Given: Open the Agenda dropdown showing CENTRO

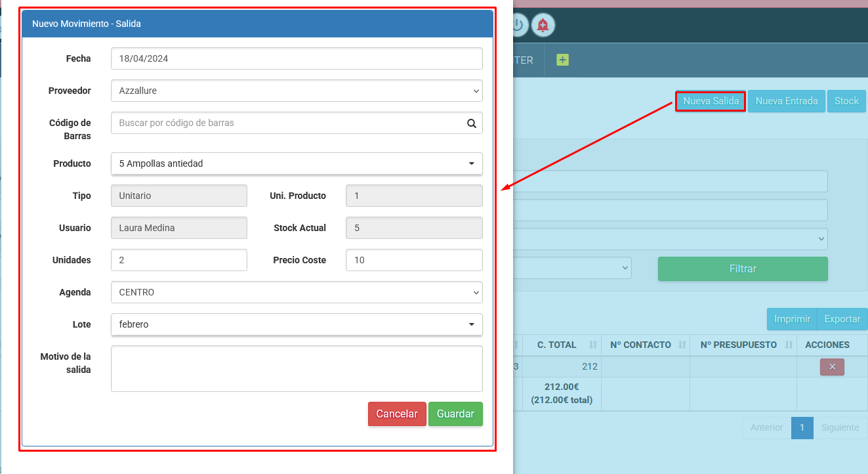Looking at the screenshot, I should 297,292.
